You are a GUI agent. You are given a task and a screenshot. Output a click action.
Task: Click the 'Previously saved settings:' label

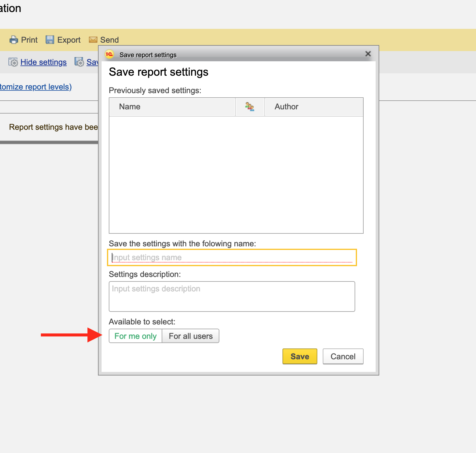[x=155, y=90]
